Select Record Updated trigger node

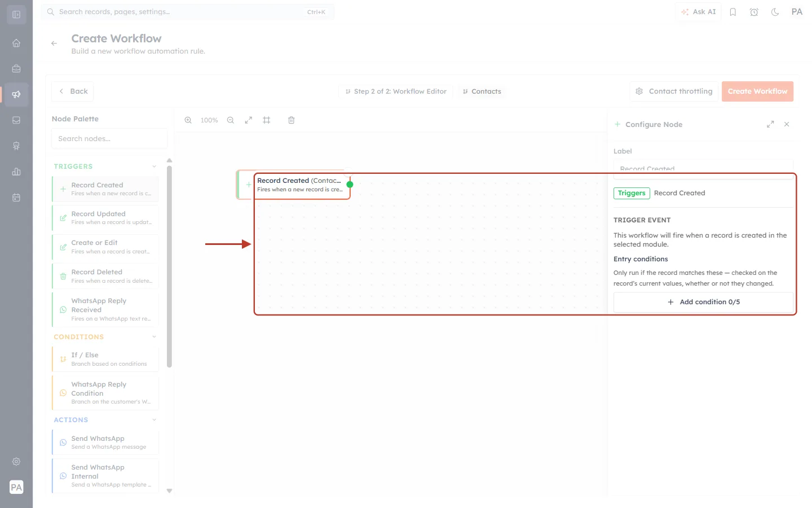pyautogui.click(x=105, y=218)
